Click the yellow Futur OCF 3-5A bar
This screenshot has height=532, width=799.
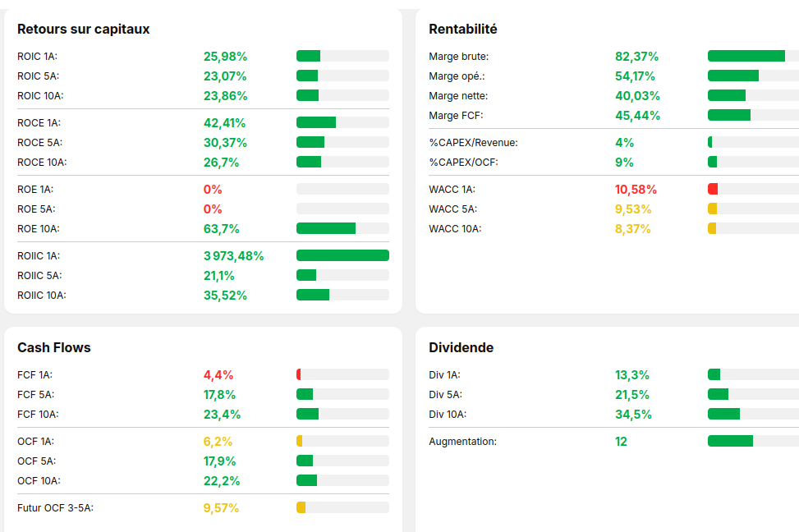pyautogui.click(x=301, y=507)
